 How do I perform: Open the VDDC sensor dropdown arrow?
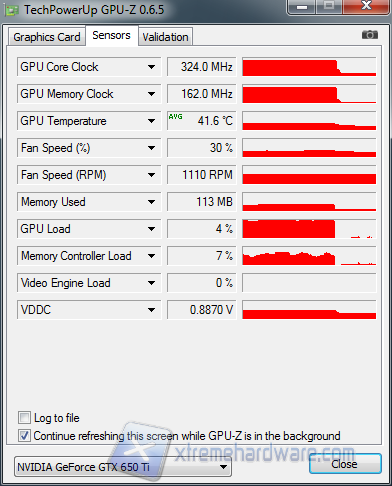coord(151,310)
